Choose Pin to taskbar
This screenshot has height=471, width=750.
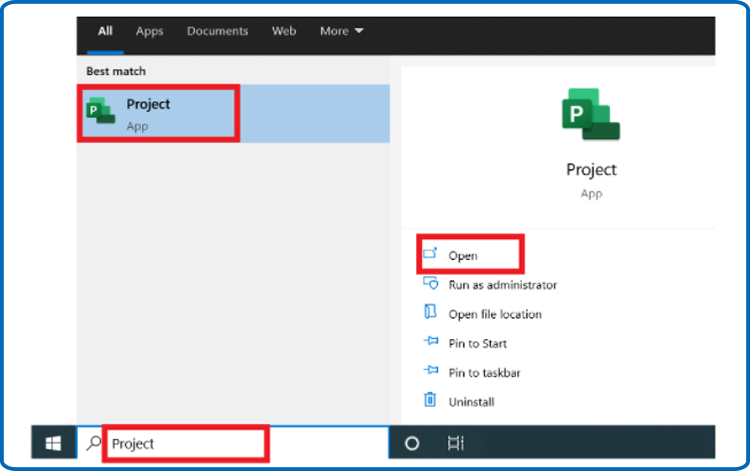pyautogui.click(x=484, y=372)
